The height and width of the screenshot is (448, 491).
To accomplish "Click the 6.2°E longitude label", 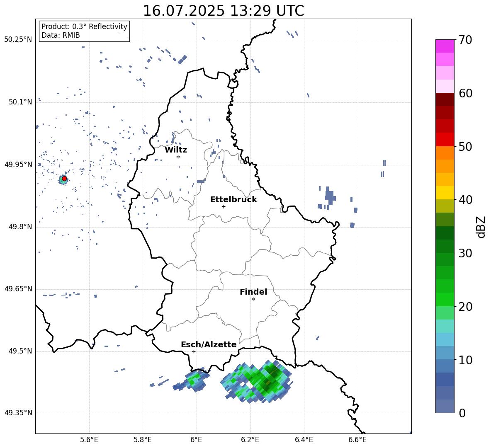I will point(250,440).
